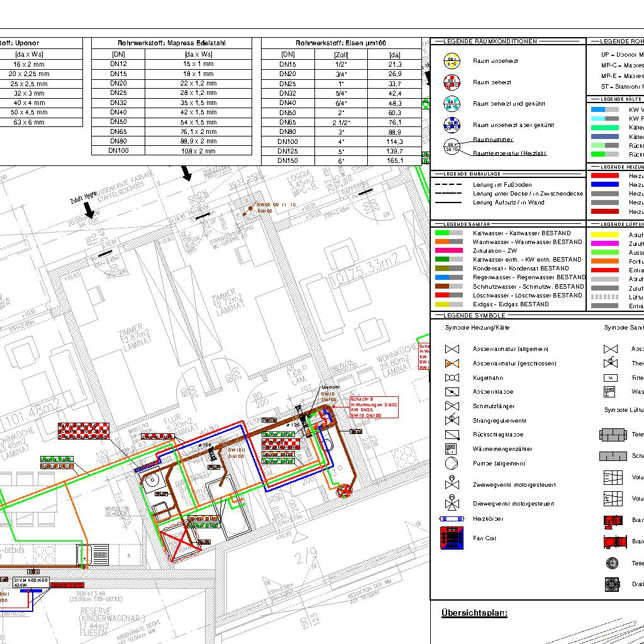Screen dimensions: 644x644
Task: Click the yellow Raum unbeheizt room symbol
Action: (452, 61)
